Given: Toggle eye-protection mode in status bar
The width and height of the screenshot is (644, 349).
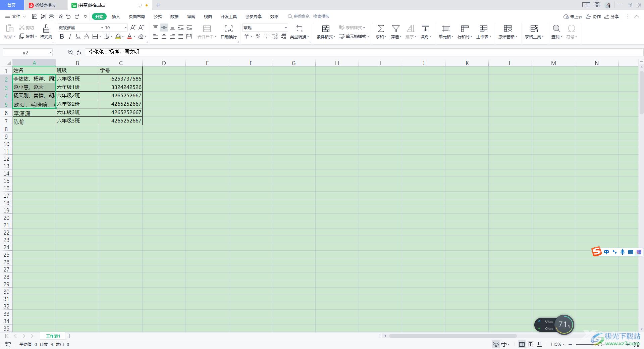Looking at the screenshot, I should pos(496,344).
